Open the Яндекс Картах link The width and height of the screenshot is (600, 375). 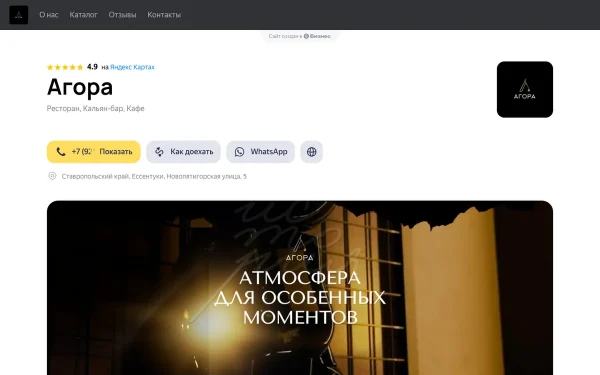tap(132, 67)
